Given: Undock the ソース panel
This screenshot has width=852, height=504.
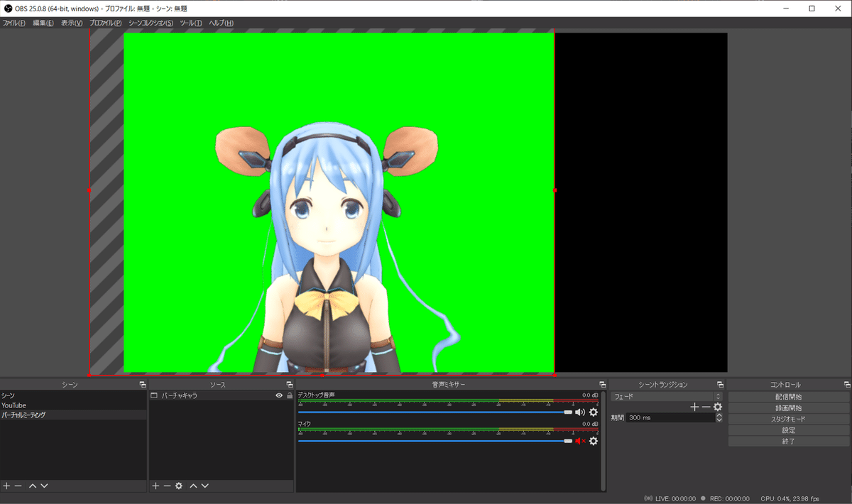Looking at the screenshot, I should 290,384.
